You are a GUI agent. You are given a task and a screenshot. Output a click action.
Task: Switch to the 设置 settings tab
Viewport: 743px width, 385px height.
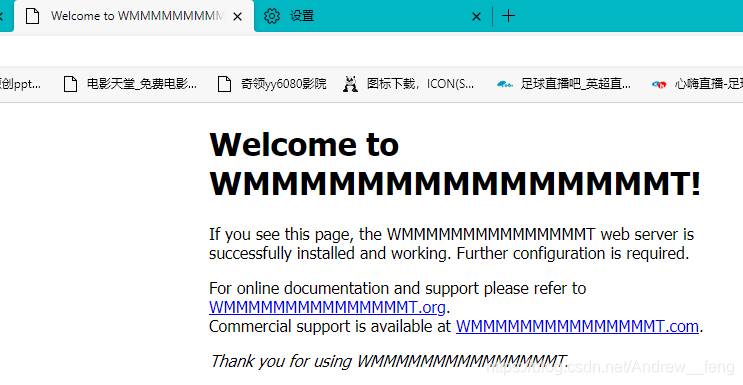coord(372,16)
